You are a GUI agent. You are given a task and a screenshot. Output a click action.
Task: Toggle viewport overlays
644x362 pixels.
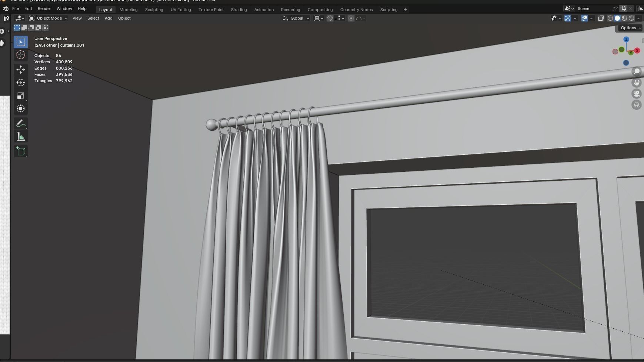pos(584,18)
